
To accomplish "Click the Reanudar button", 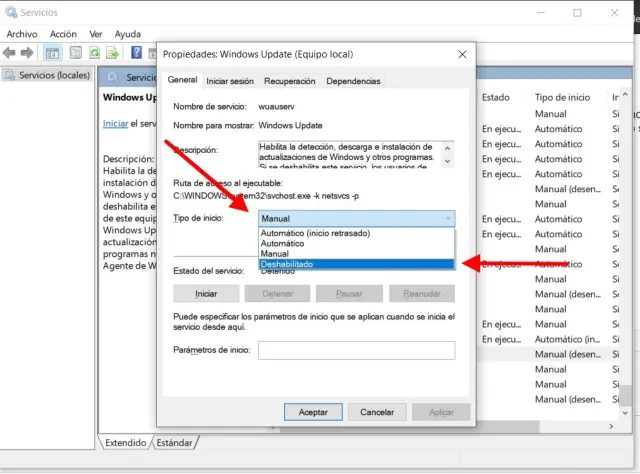I will pyautogui.click(x=422, y=294).
